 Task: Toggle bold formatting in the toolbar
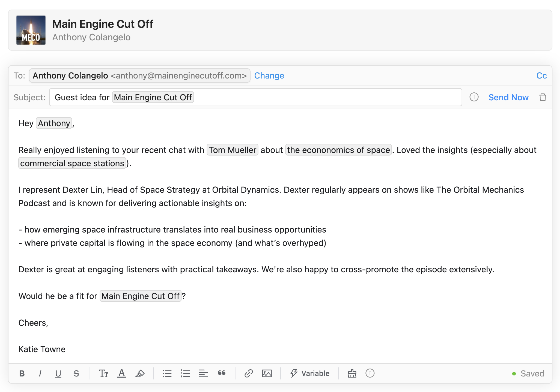click(x=22, y=373)
